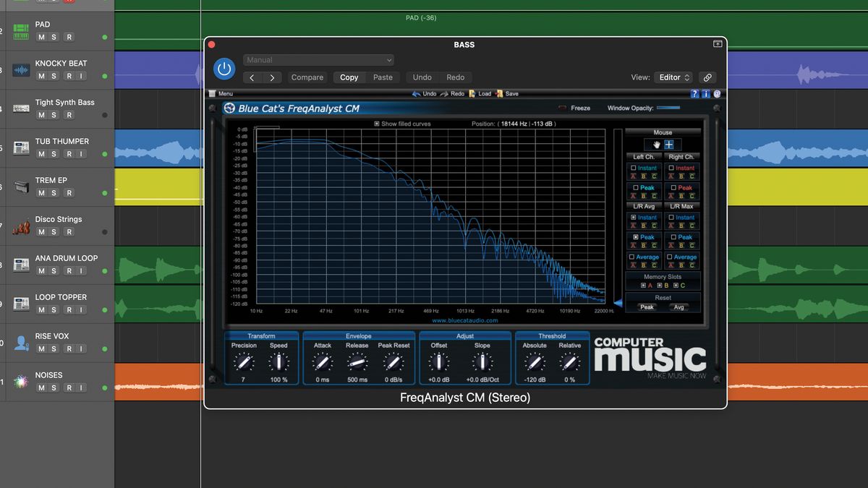Select the hand tool in the Mouse section

point(655,145)
